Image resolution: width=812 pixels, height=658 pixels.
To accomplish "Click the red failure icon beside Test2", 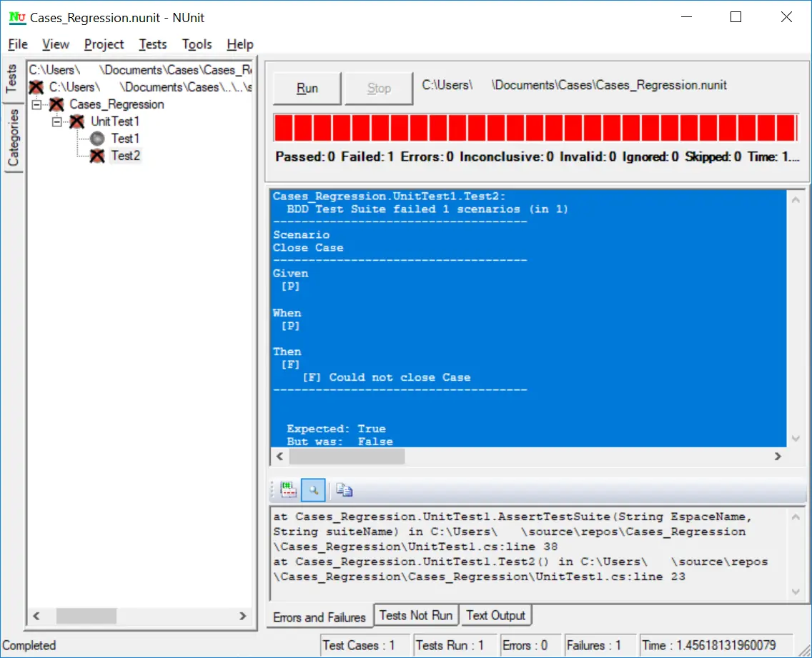I will click(x=96, y=156).
